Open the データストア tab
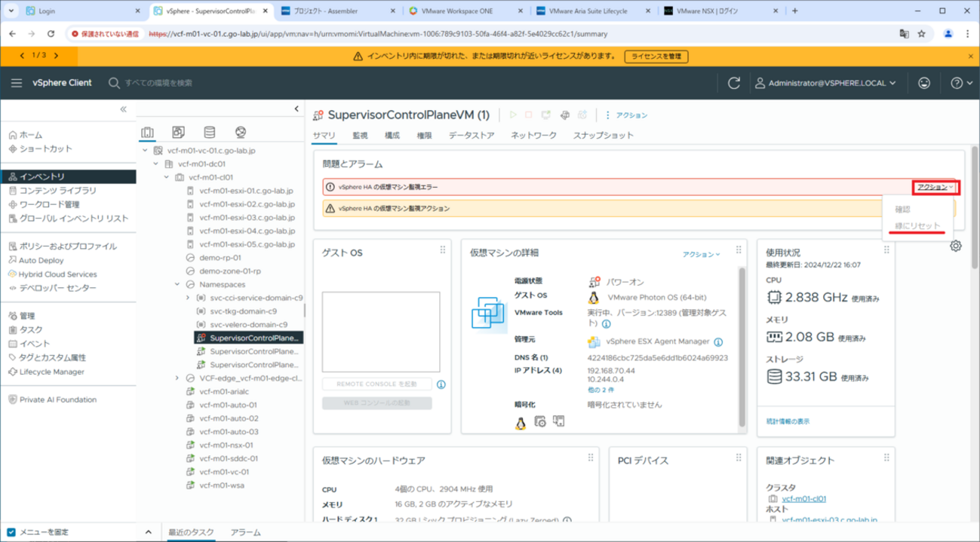Viewport: 980px width, 542px height. pyautogui.click(x=472, y=136)
